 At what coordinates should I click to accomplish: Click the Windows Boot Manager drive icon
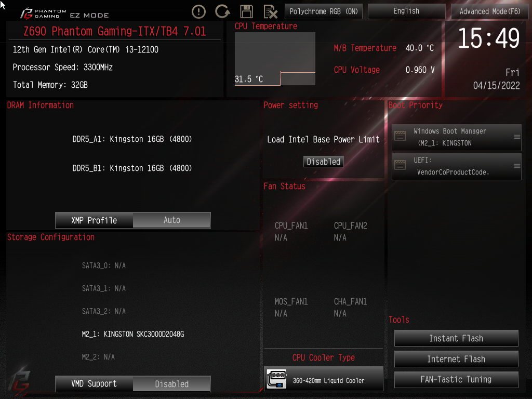coord(400,136)
